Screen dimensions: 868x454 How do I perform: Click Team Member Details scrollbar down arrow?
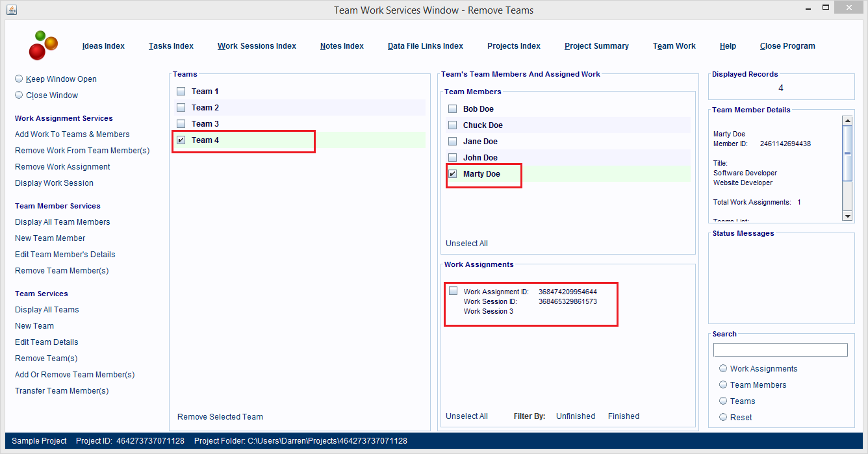point(847,216)
